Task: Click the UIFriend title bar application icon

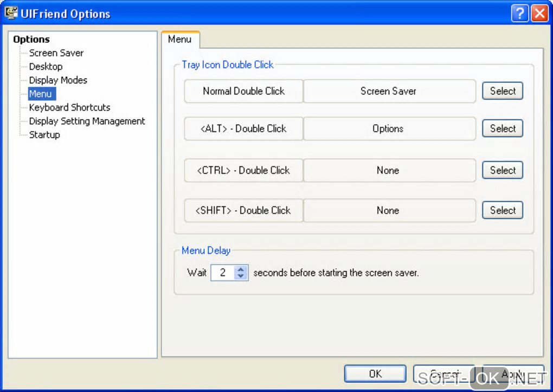Action: pos(11,13)
